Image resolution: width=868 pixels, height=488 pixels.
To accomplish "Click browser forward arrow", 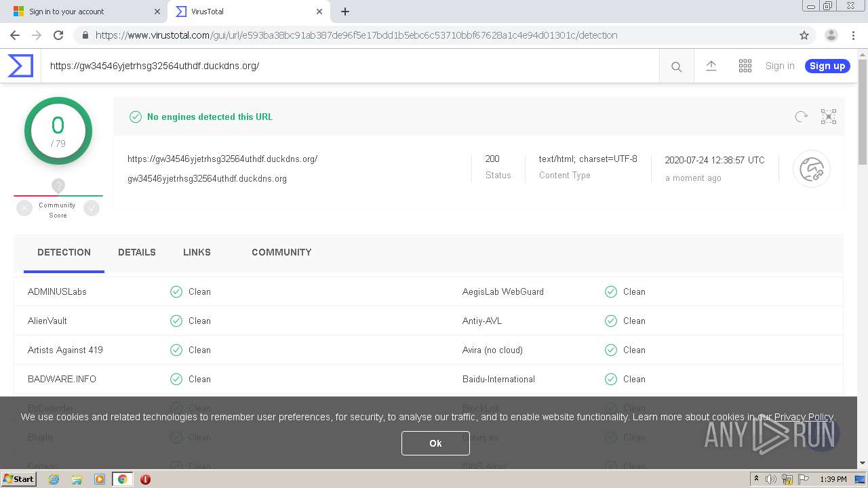I will [x=37, y=35].
